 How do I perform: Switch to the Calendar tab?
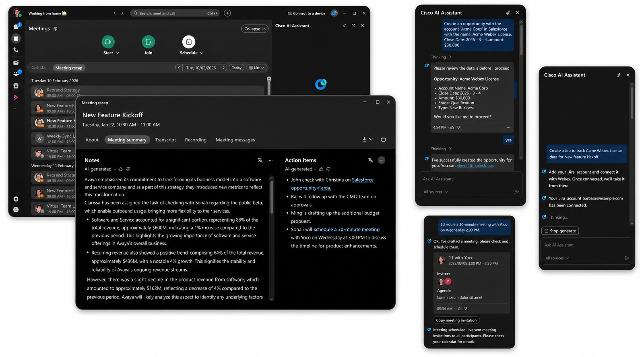tap(39, 68)
